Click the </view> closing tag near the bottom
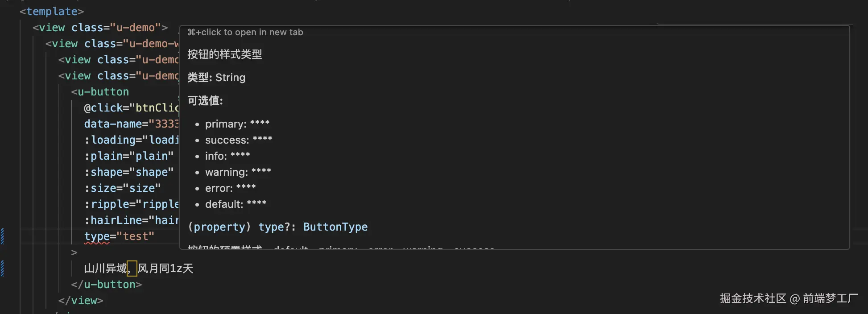Screen dimensions: 868x314 [80, 300]
